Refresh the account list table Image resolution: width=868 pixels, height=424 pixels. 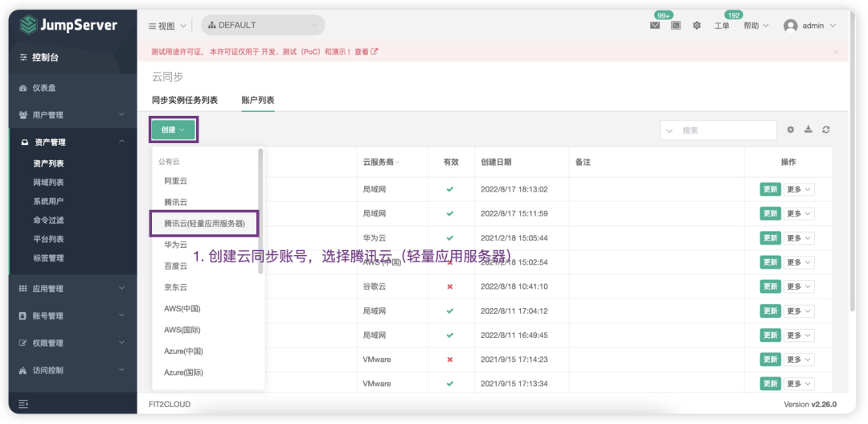pos(826,130)
